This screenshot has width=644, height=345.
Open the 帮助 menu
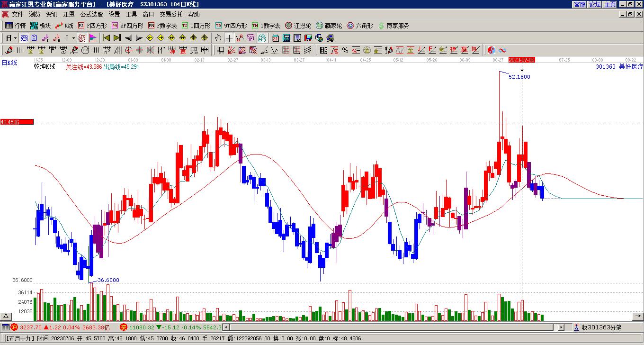[194, 14]
